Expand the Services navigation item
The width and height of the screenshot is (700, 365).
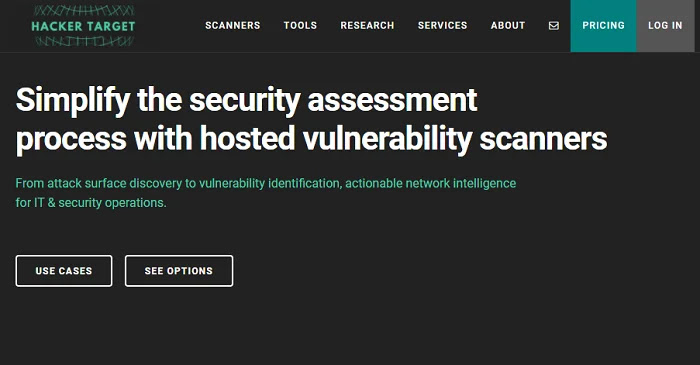(x=442, y=25)
